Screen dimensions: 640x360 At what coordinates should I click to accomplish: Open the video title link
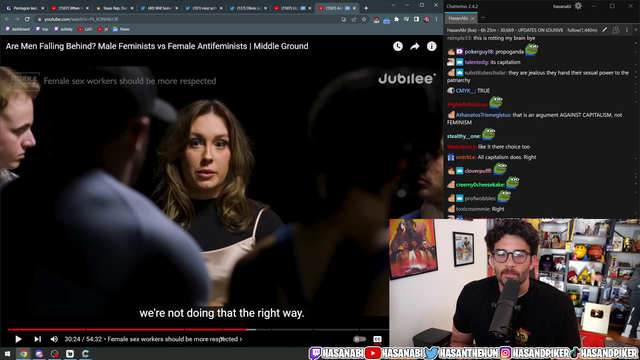point(157,46)
